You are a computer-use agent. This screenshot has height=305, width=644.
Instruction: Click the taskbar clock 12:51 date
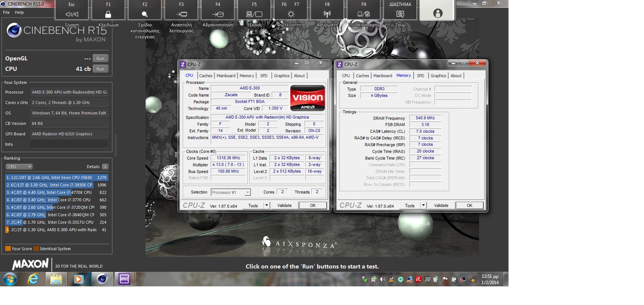point(490,279)
